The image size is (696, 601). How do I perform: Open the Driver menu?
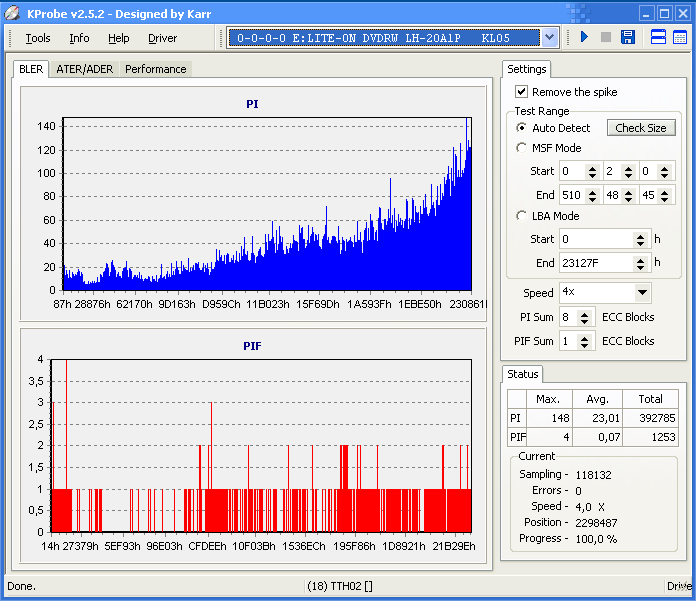click(162, 38)
